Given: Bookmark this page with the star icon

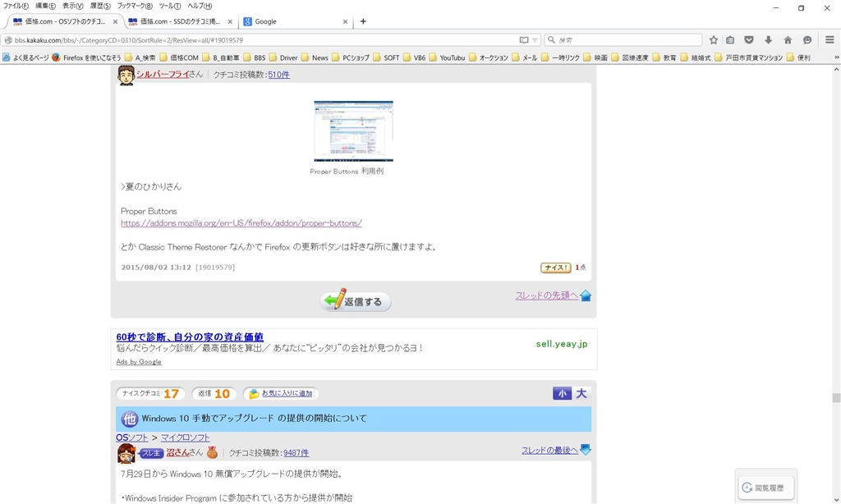Looking at the screenshot, I should [x=714, y=39].
